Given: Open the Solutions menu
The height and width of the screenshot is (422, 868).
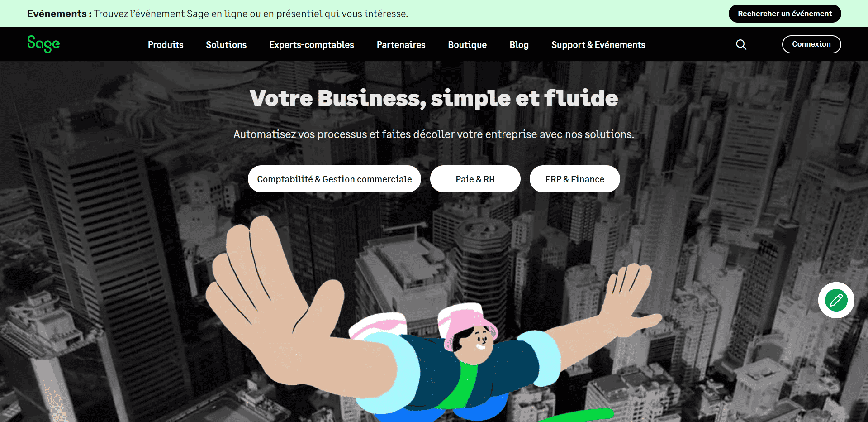Looking at the screenshot, I should point(226,45).
